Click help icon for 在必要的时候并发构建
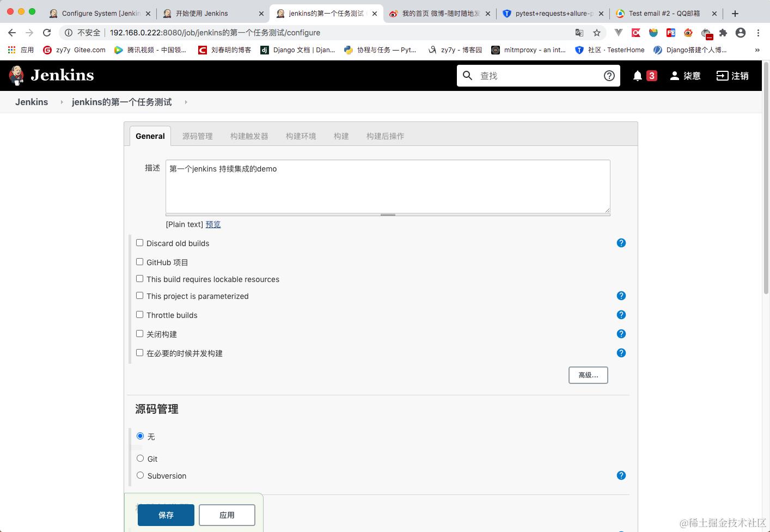 coord(621,353)
